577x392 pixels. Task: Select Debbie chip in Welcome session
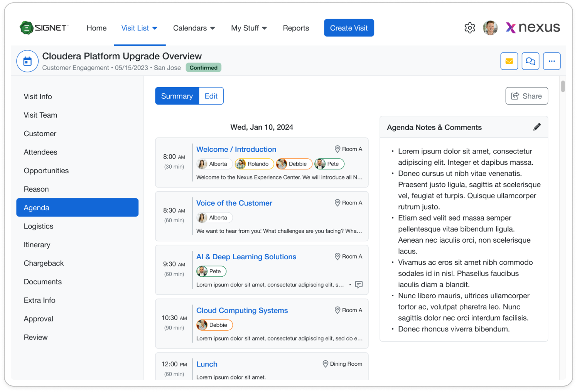point(294,164)
